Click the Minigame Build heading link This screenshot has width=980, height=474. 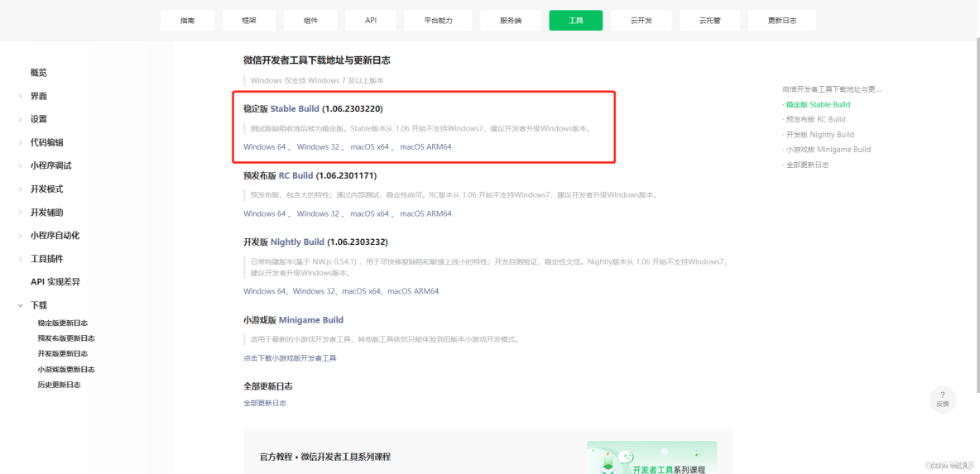click(x=311, y=320)
